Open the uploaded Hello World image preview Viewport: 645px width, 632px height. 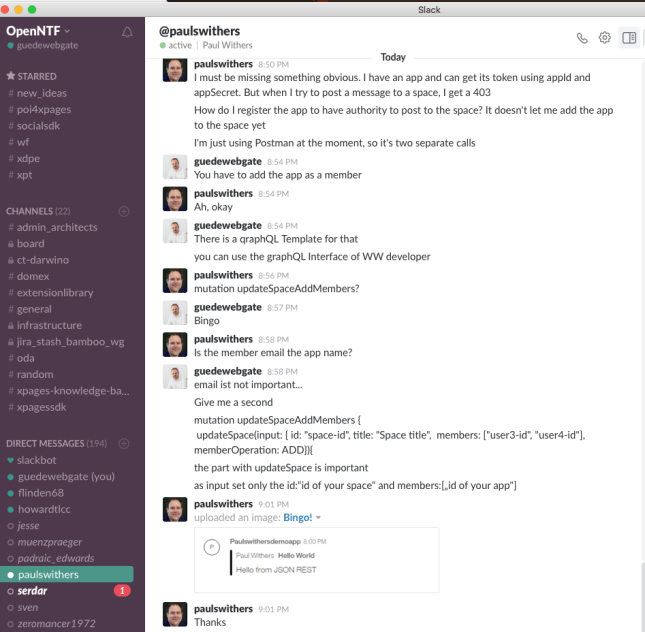[x=316, y=560]
